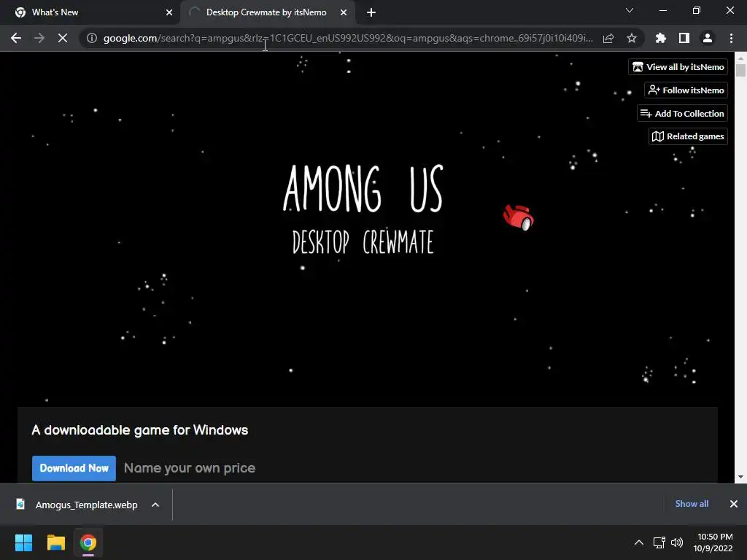The image size is (747, 560).
Task: Stop loading the page with X button
Action: tap(63, 38)
